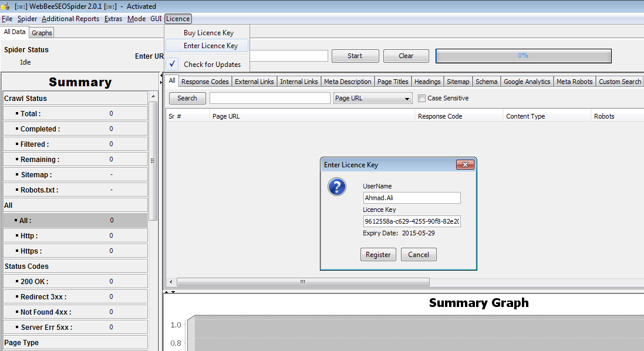
Task: Open the File menu
Action: 7,18
